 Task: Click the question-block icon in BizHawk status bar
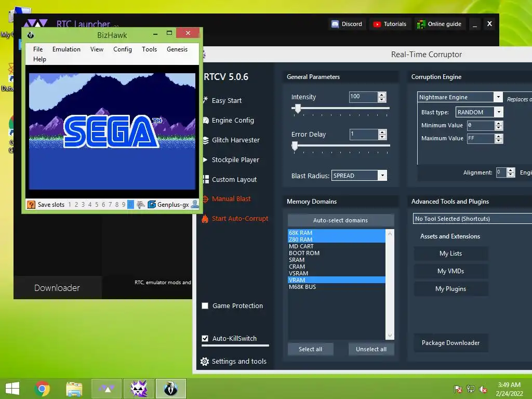[31, 204]
